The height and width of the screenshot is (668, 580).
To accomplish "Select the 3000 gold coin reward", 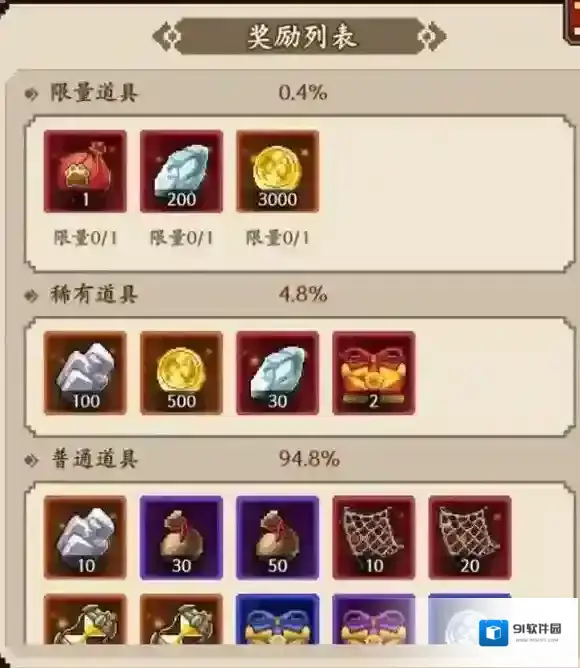I will coord(277,171).
